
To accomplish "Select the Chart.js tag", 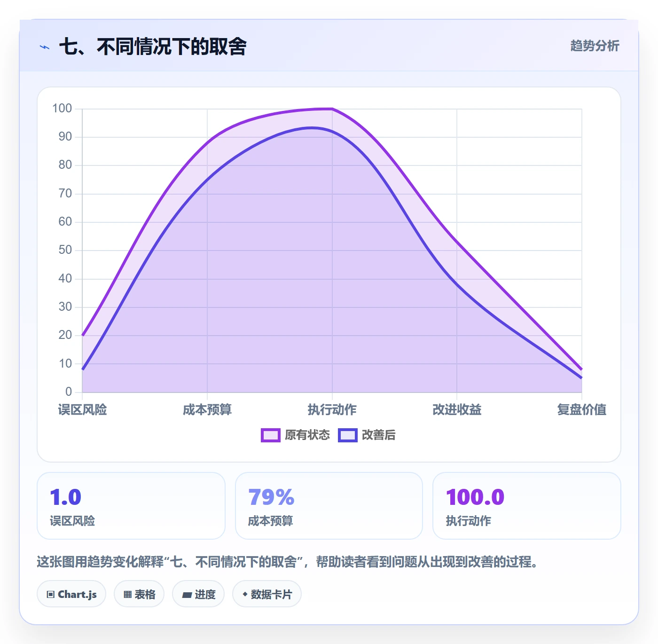I will [71, 594].
